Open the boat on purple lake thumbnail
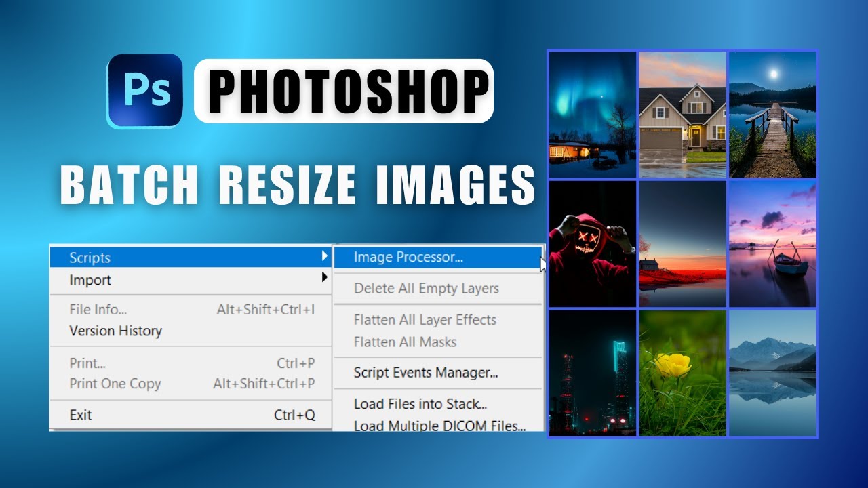This screenshot has height=488, width=868. click(x=772, y=243)
